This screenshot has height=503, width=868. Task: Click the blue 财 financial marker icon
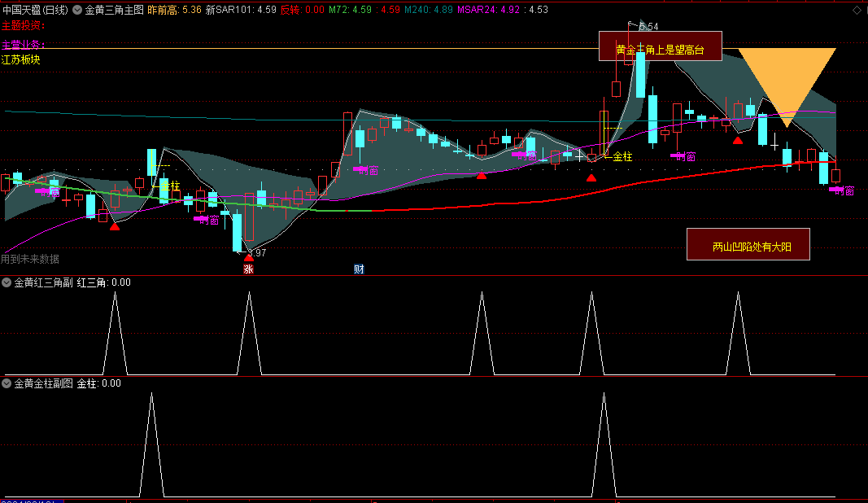point(358,269)
